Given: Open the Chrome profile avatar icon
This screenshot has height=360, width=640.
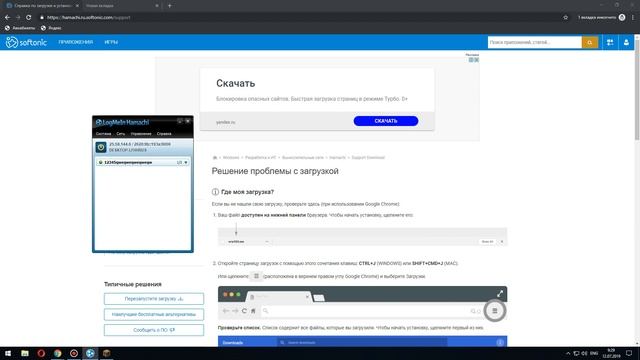Looking at the screenshot, I should coord(622,17).
